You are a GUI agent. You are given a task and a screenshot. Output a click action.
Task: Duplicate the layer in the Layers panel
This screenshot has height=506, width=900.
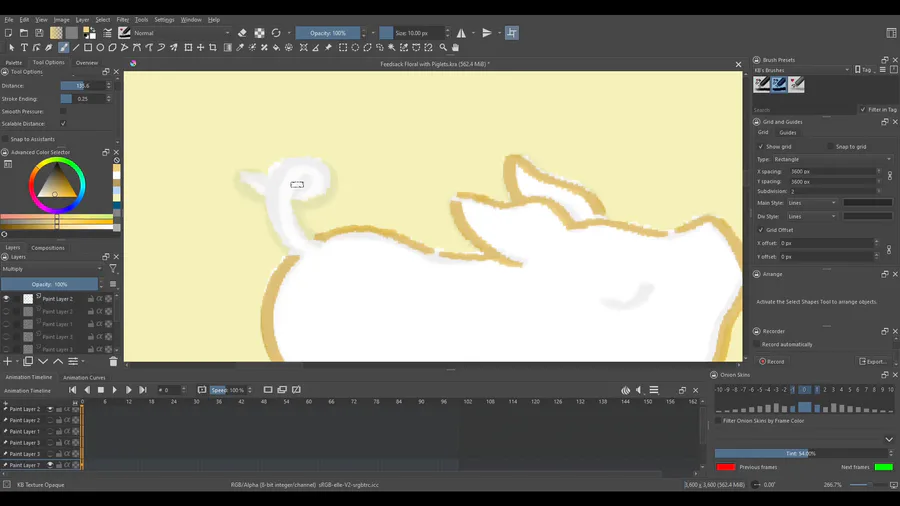(28, 361)
